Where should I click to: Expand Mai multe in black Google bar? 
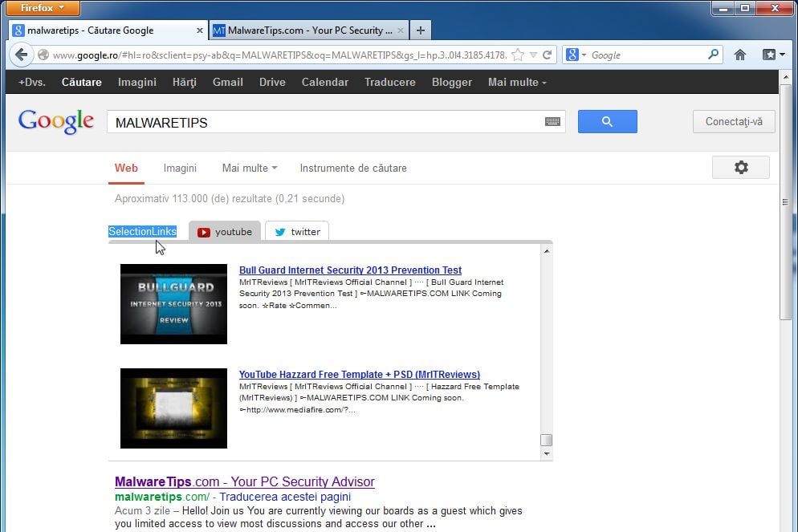[x=517, y=83]
